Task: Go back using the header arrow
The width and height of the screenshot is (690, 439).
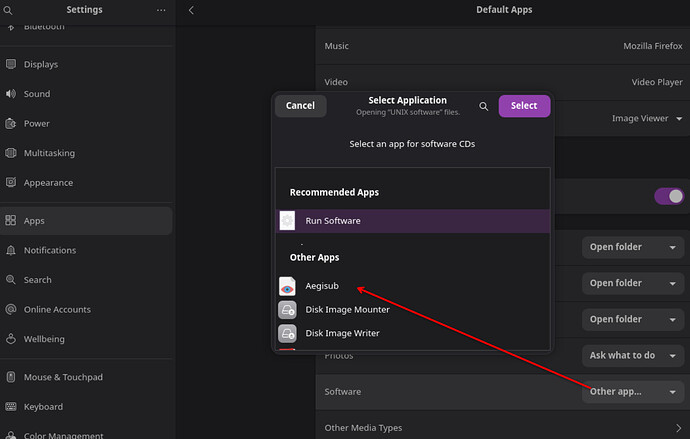Action: tap(191, 10)
